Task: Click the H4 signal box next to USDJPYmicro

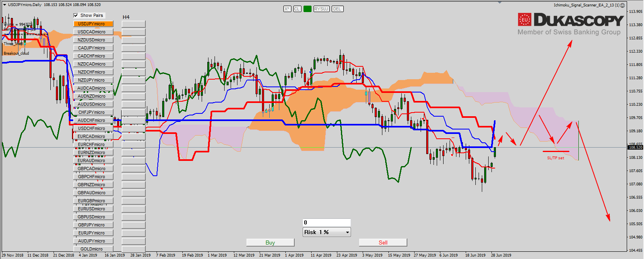Action: [x=133, y=24]
